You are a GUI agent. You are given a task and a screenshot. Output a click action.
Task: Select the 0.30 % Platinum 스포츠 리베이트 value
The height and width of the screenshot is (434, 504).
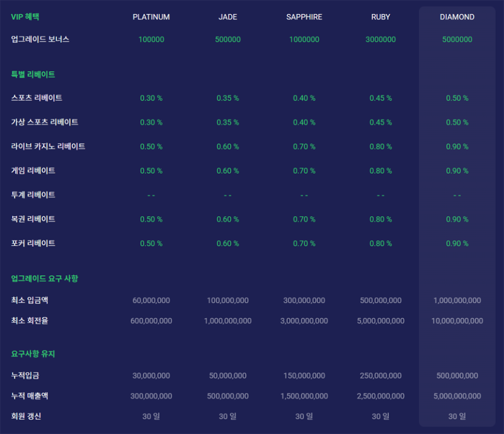point(151,98)
